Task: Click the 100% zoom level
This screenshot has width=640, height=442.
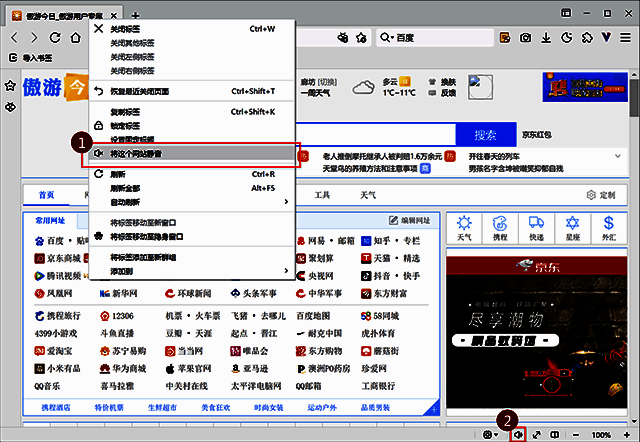Action: [x=601, y=435]
